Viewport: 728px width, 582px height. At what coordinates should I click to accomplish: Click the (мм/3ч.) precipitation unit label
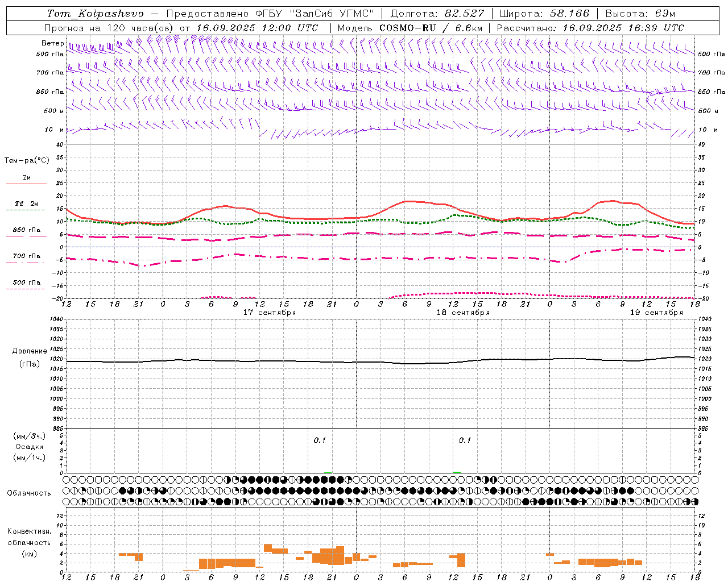[30, 436]
